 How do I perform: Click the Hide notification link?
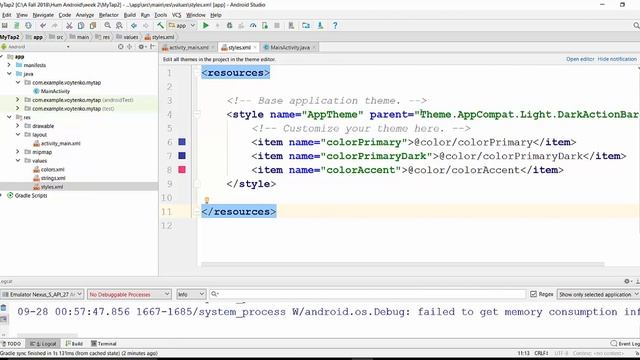pos(617,59)
